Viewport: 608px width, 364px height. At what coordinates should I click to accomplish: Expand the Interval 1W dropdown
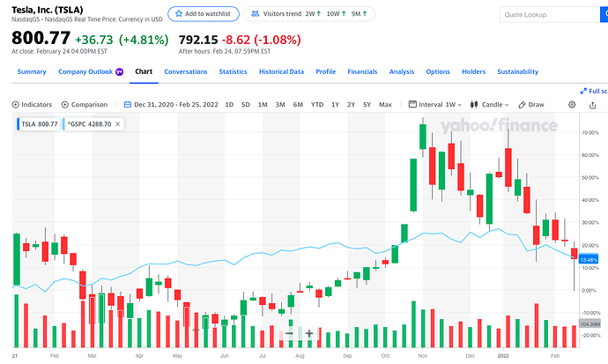[x=435, y=105]
